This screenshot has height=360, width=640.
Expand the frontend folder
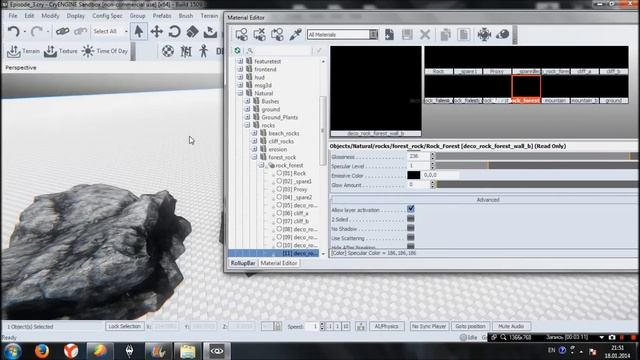(x=240, y=69)
